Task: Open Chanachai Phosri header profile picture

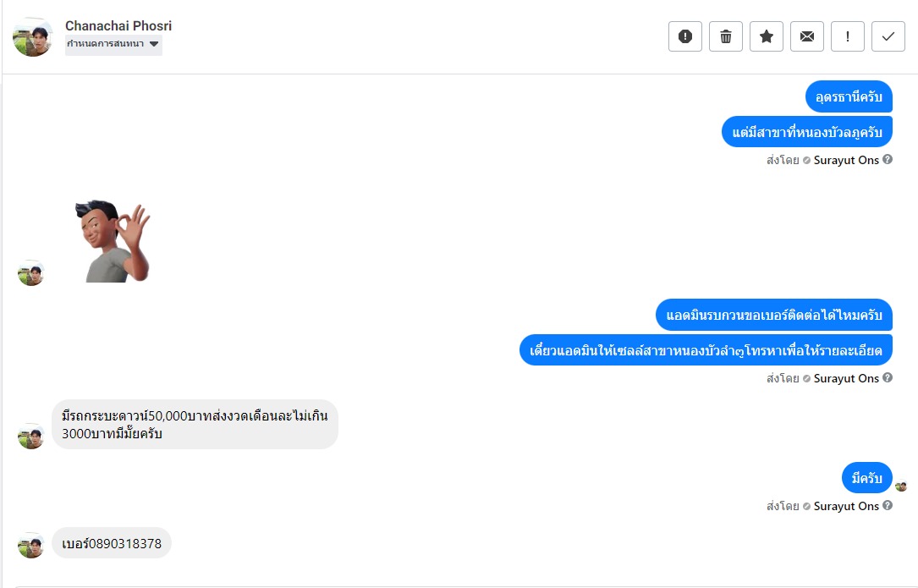Action: click(33, 36)
